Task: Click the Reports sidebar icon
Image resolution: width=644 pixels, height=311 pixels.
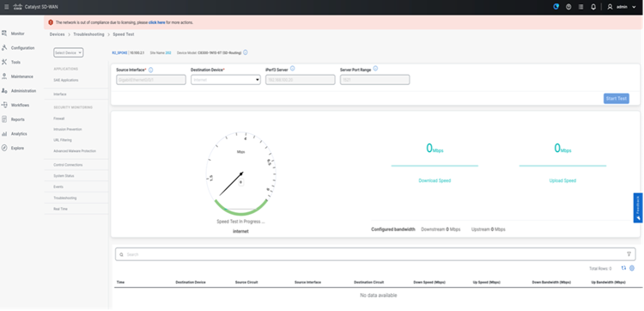Action: [x=4, y=119]
